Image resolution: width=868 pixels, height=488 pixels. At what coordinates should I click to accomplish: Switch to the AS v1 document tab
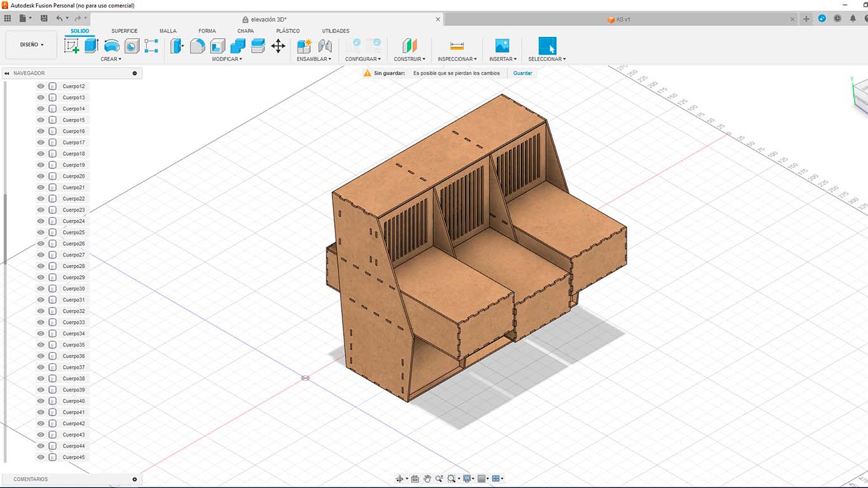point(619,20)
